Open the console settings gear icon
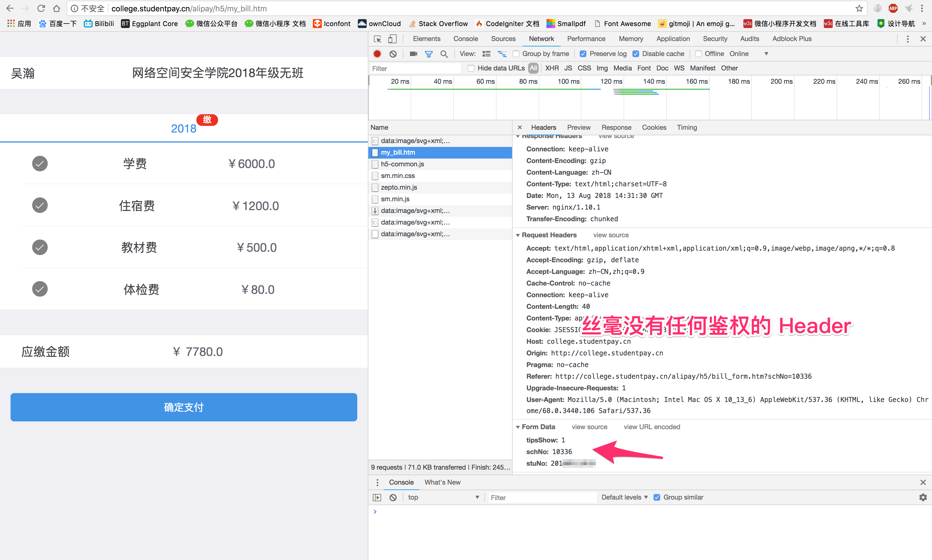Viewport: 932px width, 560px height. tap(923, 497)
